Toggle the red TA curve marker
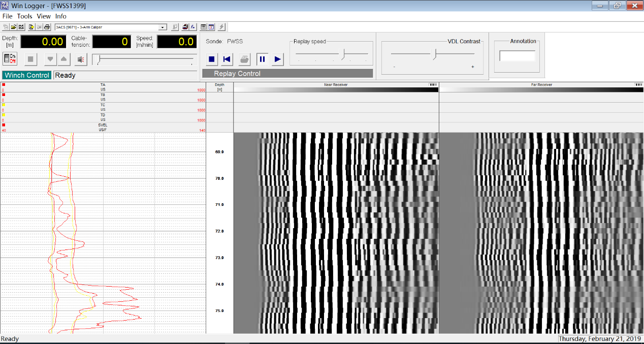Image resolution: width=644 pixels, height=344 pixels. click(x=4, y=85)
